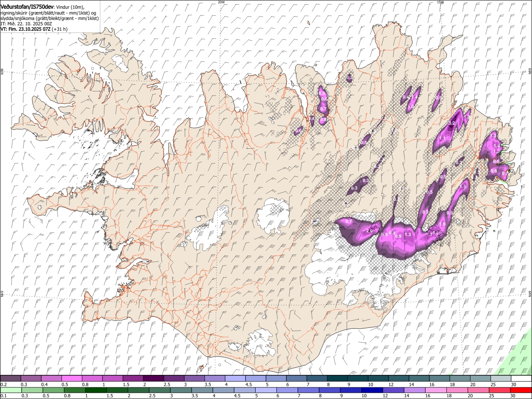Pick the violet 12 swatch, bottom legend row
The image size is (532, 399).
[x=393, y=390]
